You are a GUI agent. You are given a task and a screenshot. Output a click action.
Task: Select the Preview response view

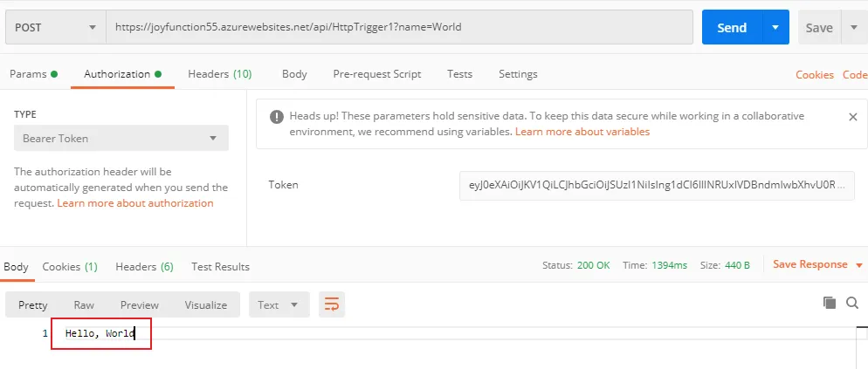pos(140,304)
